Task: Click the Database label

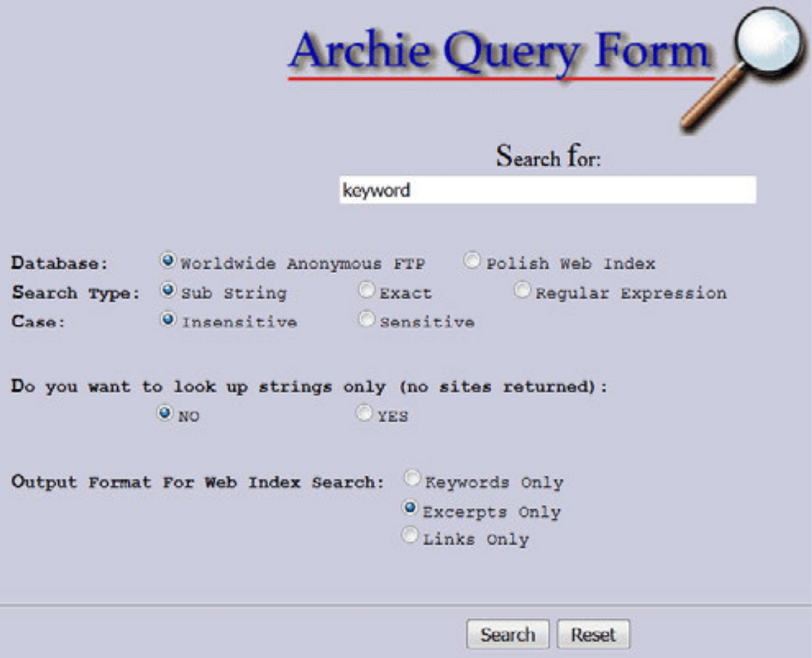Action: (x=60, y=264)
